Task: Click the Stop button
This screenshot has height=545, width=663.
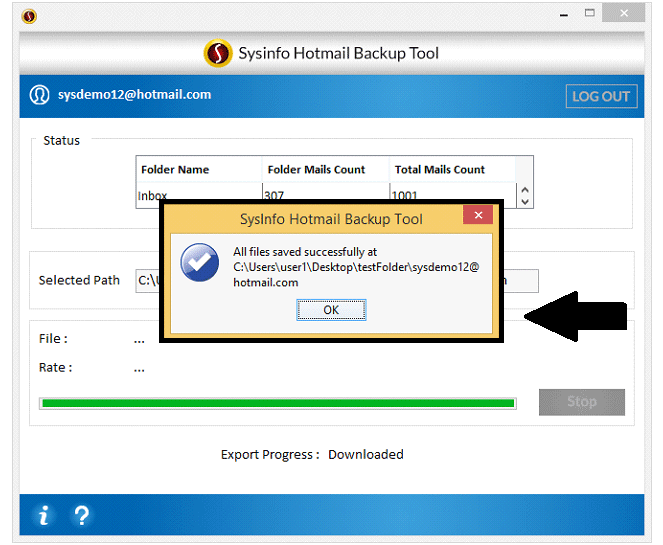Action: click(x=582, y=402)
